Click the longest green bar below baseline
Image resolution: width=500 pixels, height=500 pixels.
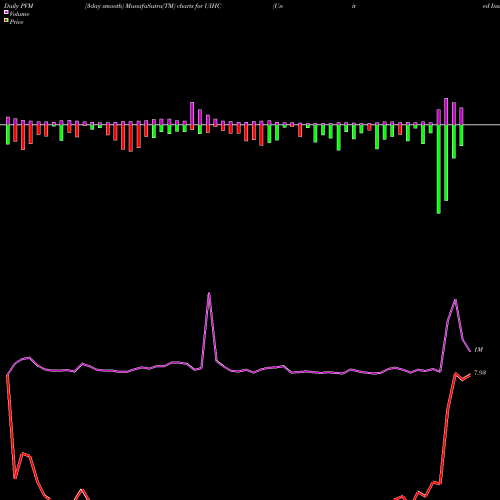coord(439,169)
